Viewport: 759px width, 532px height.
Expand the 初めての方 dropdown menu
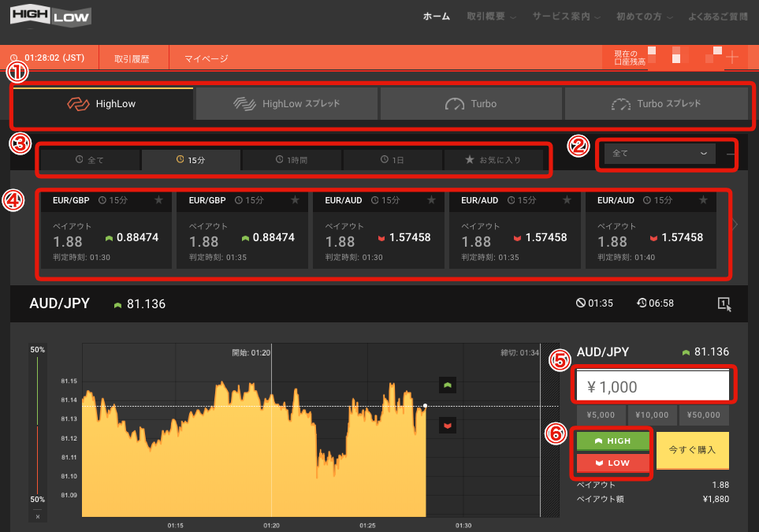tap(644, 17)
